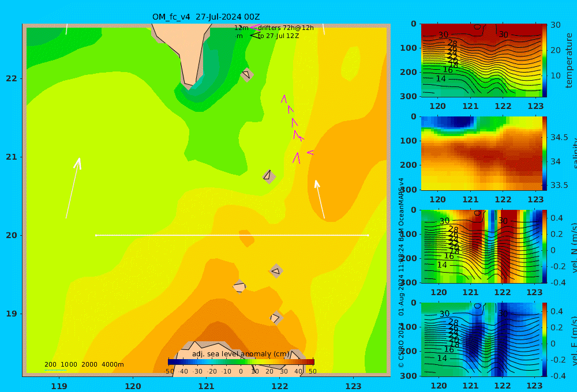Select the 'to 27 Jul 12Z' legend text
The width and height of the screenshot is (577, 392).
tap(278, 36)
